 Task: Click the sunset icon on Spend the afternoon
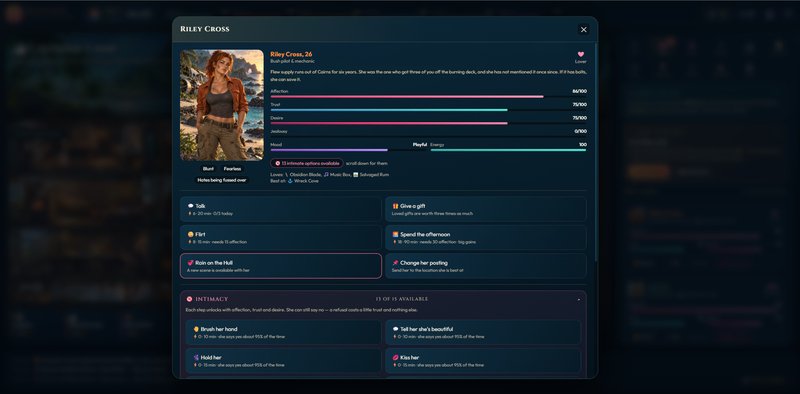pos(395,235)
